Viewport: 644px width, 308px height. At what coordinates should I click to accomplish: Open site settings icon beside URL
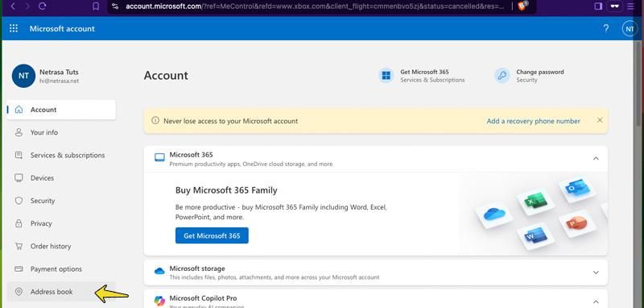point(115,6)
